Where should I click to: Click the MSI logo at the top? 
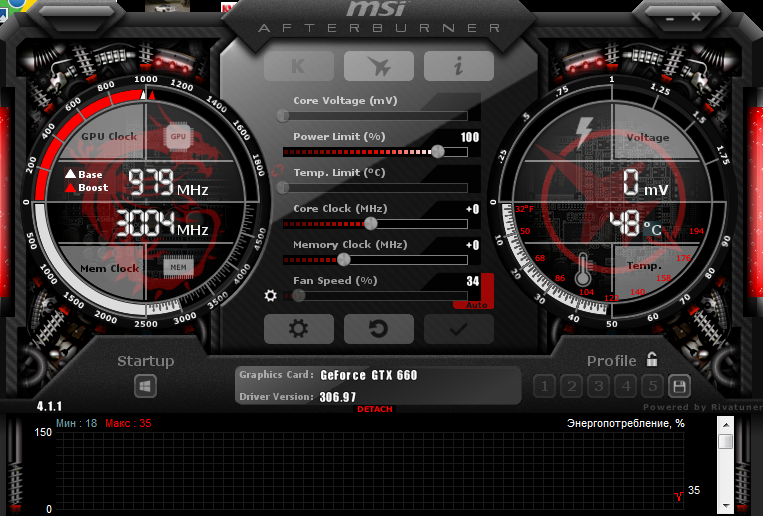tap(376, 9)
